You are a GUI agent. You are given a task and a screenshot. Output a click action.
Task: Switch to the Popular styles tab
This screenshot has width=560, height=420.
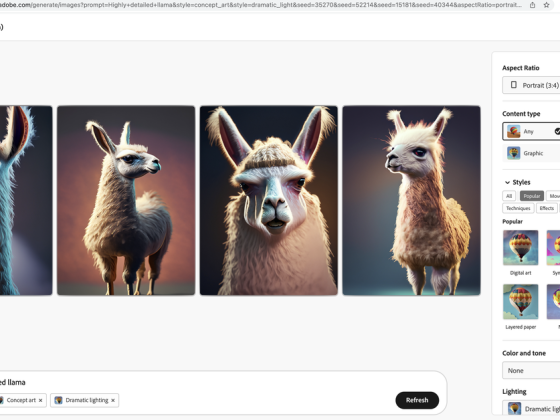(x=532, y=196)
